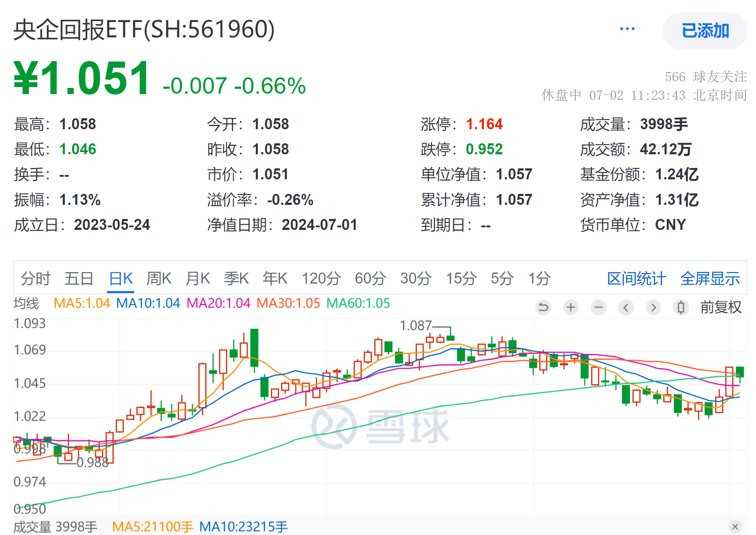
Task: Open the 前复权 price adjustment selector
Action: point(720,308)
